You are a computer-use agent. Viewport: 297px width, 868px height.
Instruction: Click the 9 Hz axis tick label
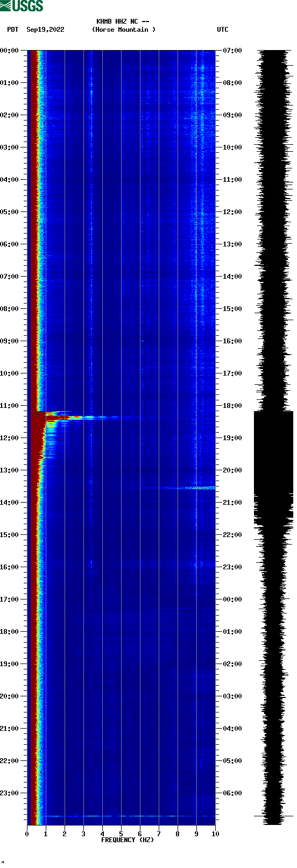tap(196, 834)
